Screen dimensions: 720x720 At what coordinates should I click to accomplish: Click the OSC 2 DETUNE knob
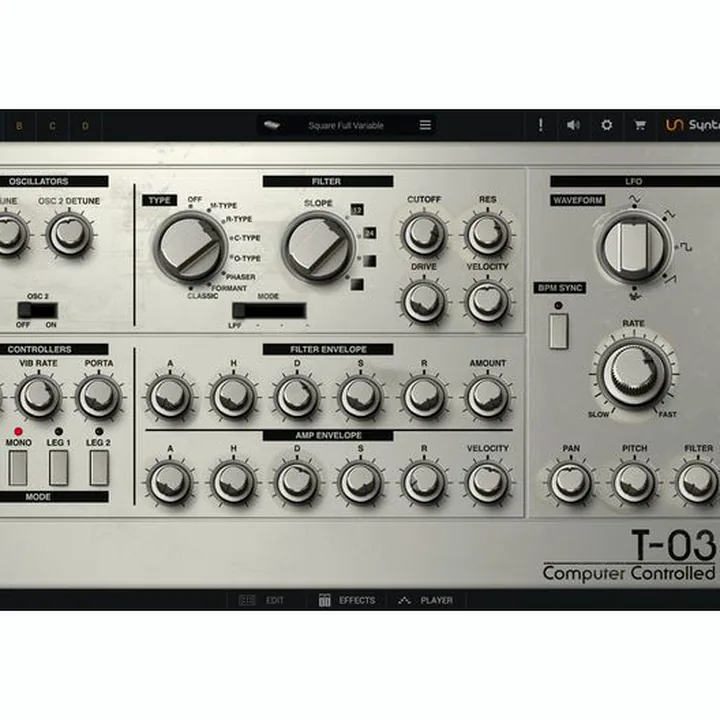click(x=70, y=234)
